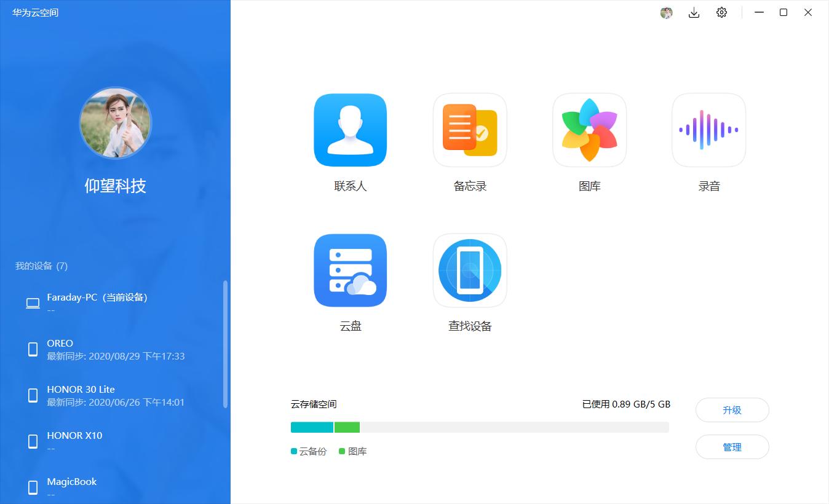Open the 云盘 (Cloud Drive) icon
Viewport: 829px width, 504px height.
tap(350, 270)
